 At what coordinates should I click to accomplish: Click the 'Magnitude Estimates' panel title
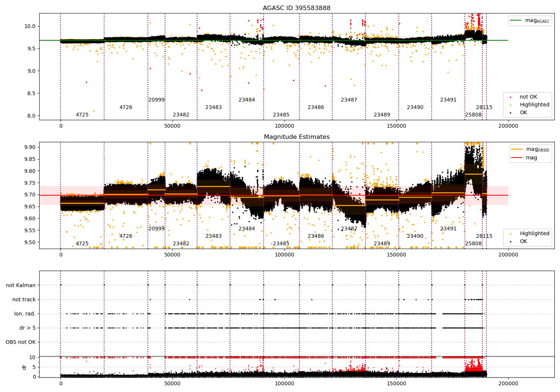click(x=296, y=137)
